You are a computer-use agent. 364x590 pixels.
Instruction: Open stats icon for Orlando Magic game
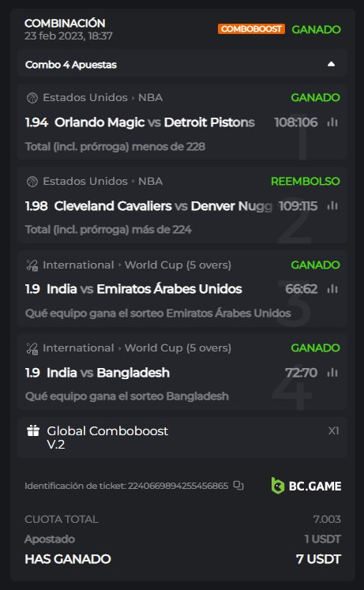pos(332,122)
